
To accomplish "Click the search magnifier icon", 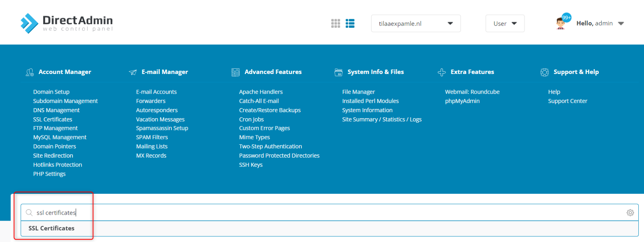I will click(x=29, y=213).
